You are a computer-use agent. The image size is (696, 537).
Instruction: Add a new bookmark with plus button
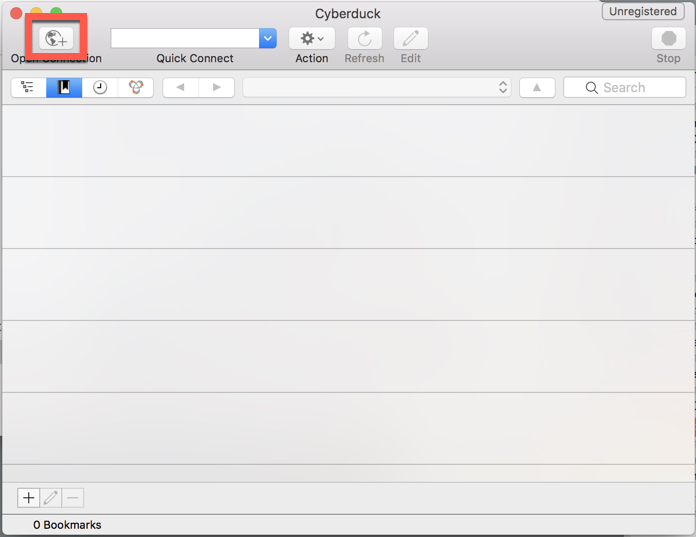point(28,498)
